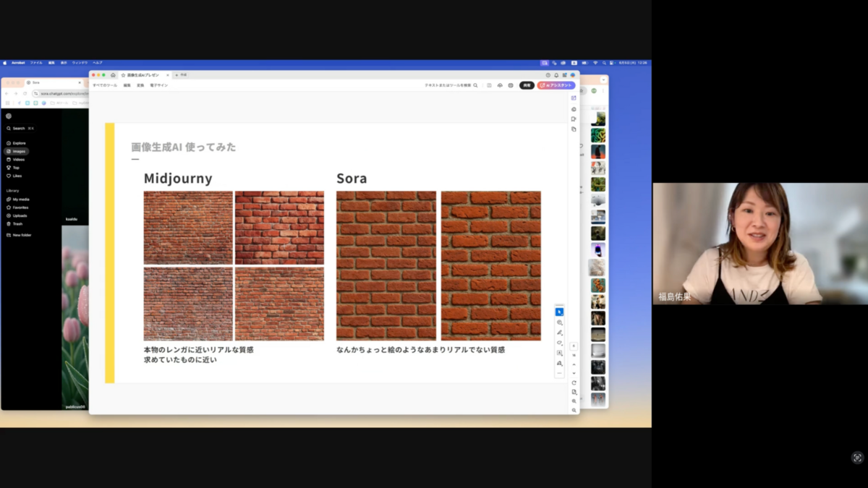This screenshot has width=868, height=488.
Task: Open Trash in Sora library
Action: click(x=14, y=223)
